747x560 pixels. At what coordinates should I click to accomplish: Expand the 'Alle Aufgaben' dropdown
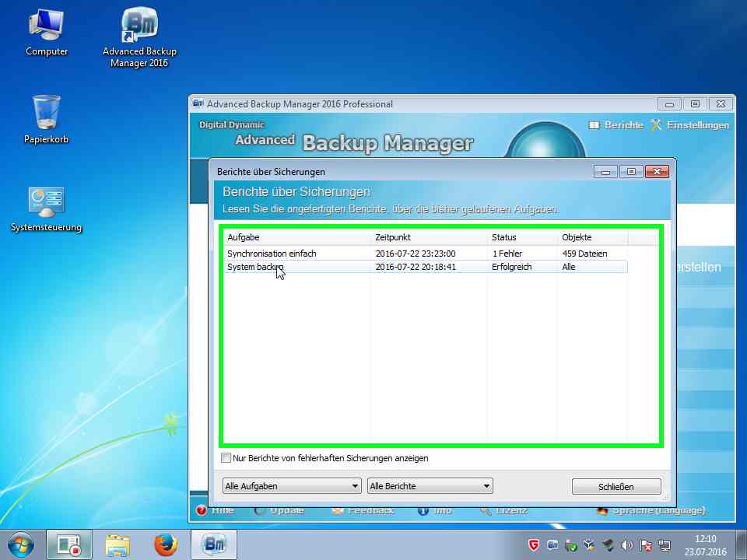292,486
